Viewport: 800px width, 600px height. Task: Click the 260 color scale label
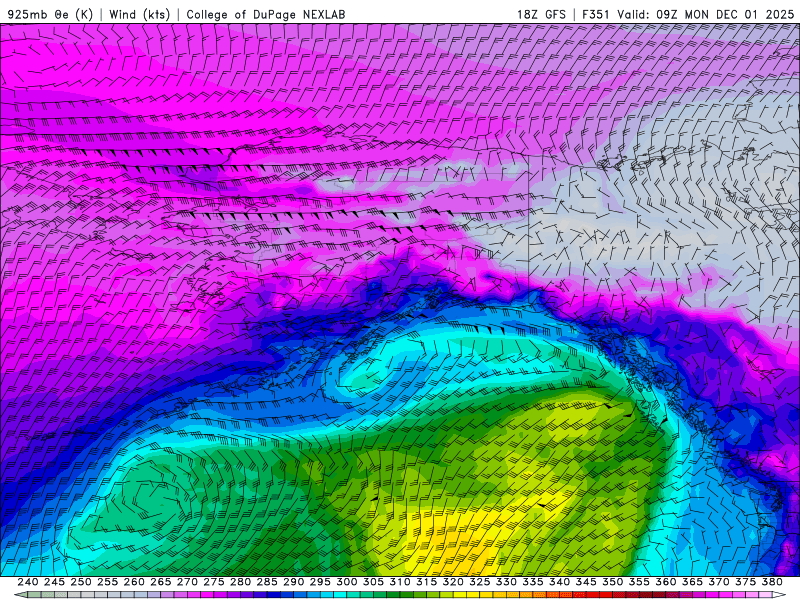(x=134, y=582)
